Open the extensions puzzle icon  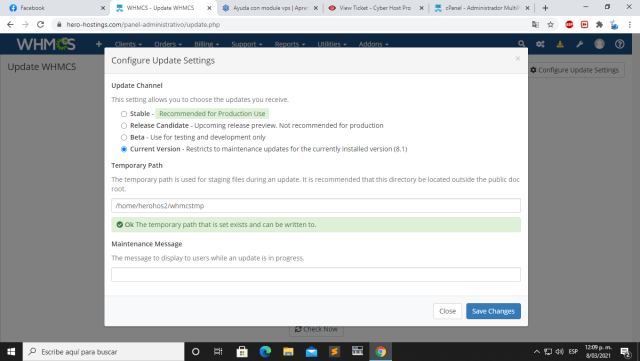point(599,25)
